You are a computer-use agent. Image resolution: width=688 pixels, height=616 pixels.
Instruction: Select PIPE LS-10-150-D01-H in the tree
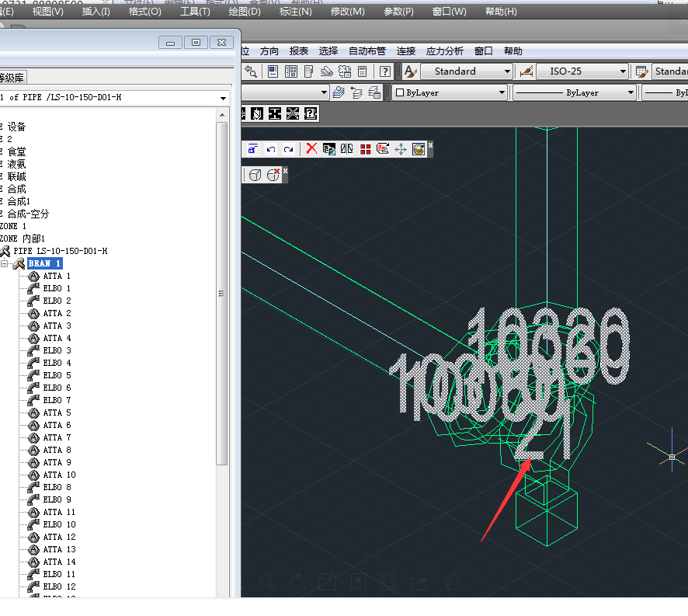60,251
